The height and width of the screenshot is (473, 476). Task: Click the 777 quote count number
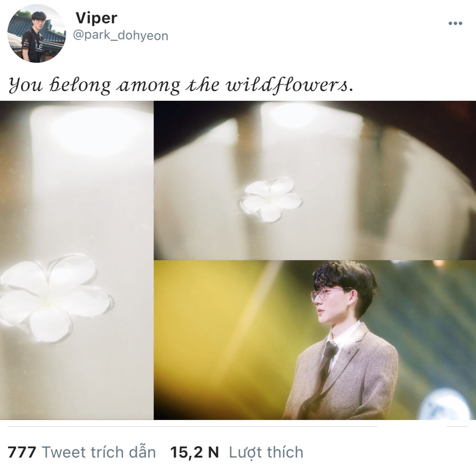(22, 452)
